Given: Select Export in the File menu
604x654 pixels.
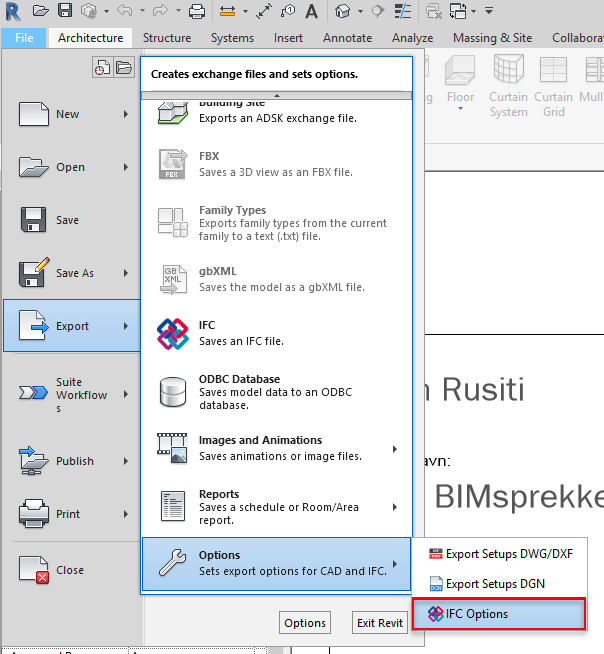Looking at the screenshot, I should (x=72, y=326).
